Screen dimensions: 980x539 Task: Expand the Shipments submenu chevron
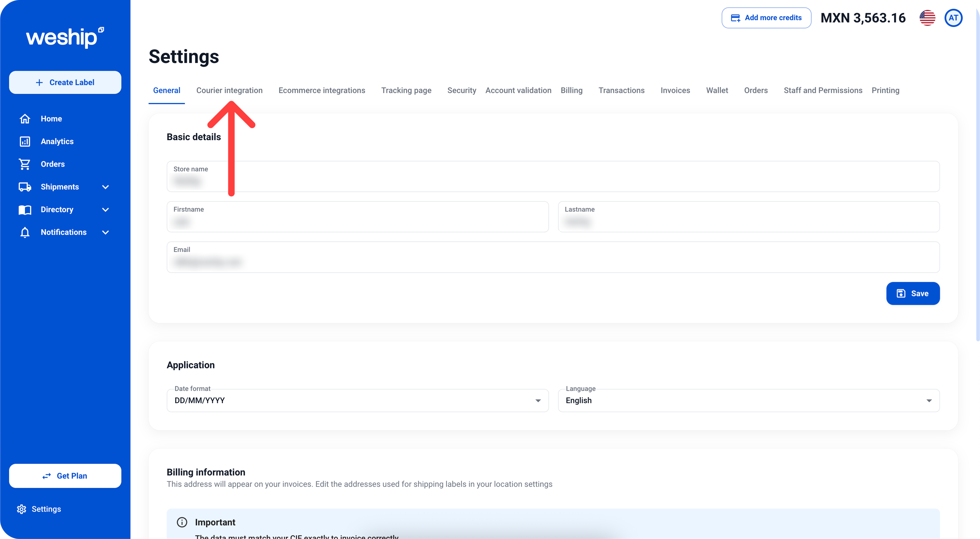106,187
